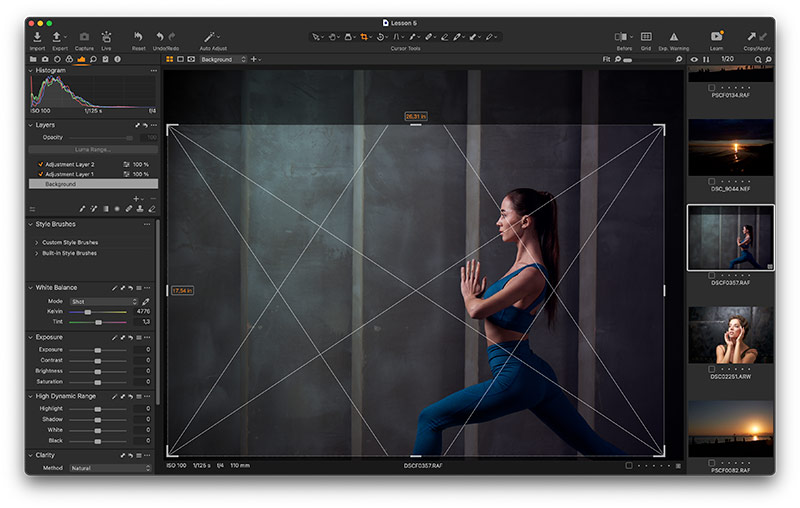Image resolution: width=800 pixels, height=508 pixels.
Task: Select the Crop cursor tool
Action: click(364, 37)
